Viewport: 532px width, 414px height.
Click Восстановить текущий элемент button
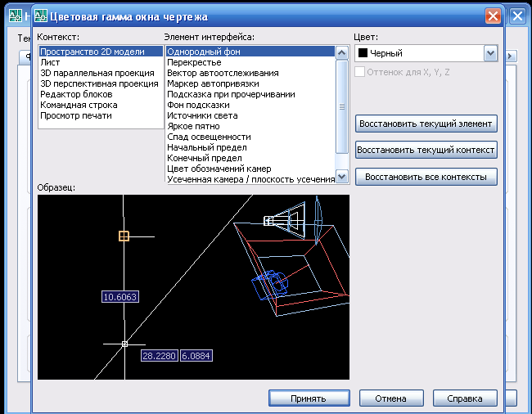click(x=426, y=124)
